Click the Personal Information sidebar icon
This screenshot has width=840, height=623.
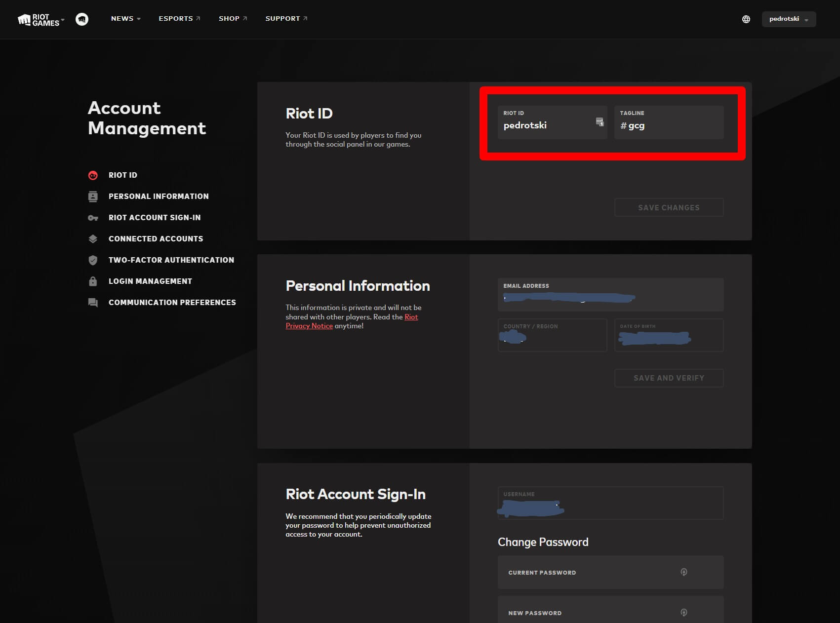pyautogui.click(x=93, y=196)
